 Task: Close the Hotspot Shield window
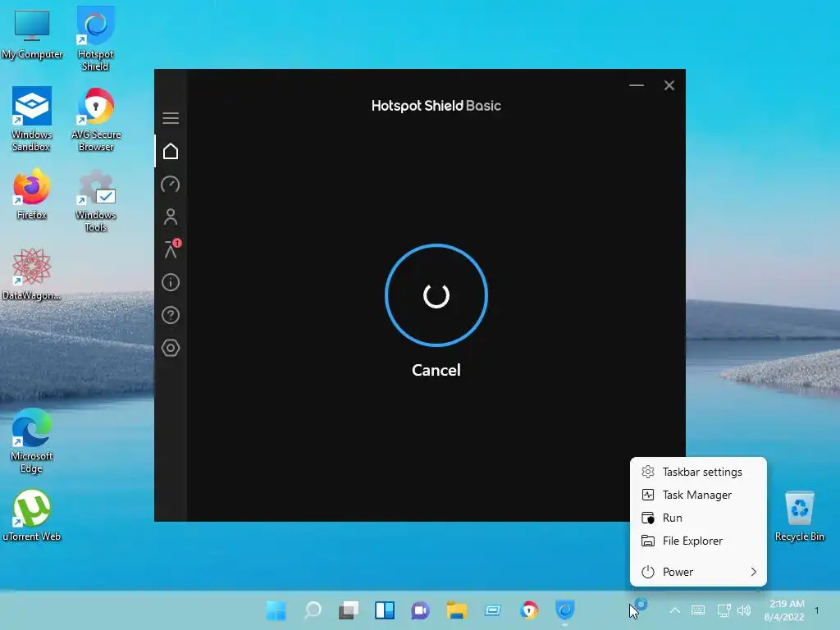click(669, 85)
